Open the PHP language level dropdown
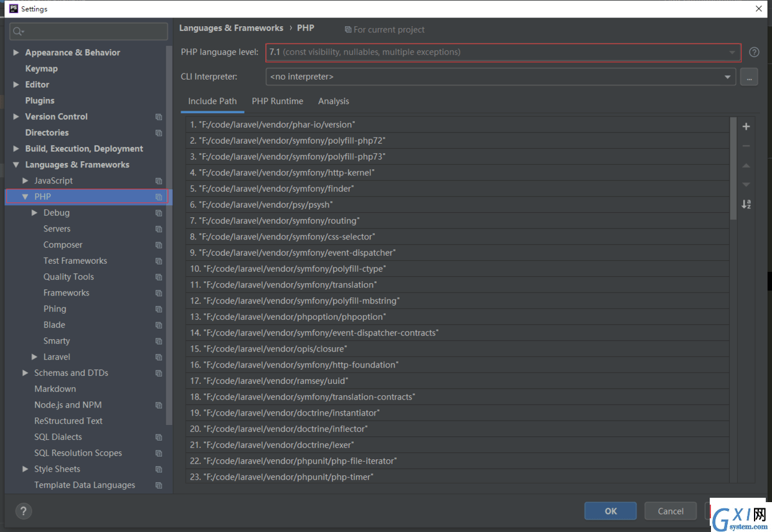This screenshot has height=532, width=772. pos(503,52)
